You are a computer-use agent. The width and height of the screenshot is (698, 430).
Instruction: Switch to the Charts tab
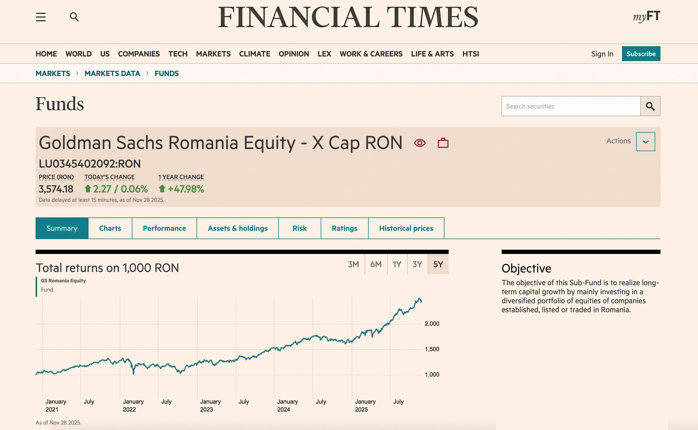point(110,228)
